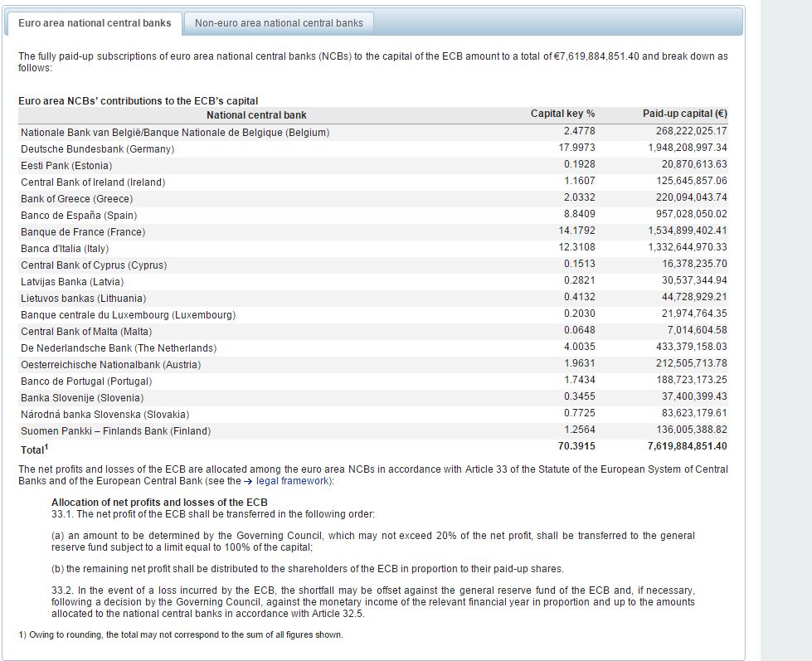Click the rounding footnote text

pyautogui.click(x=181, y=634)
